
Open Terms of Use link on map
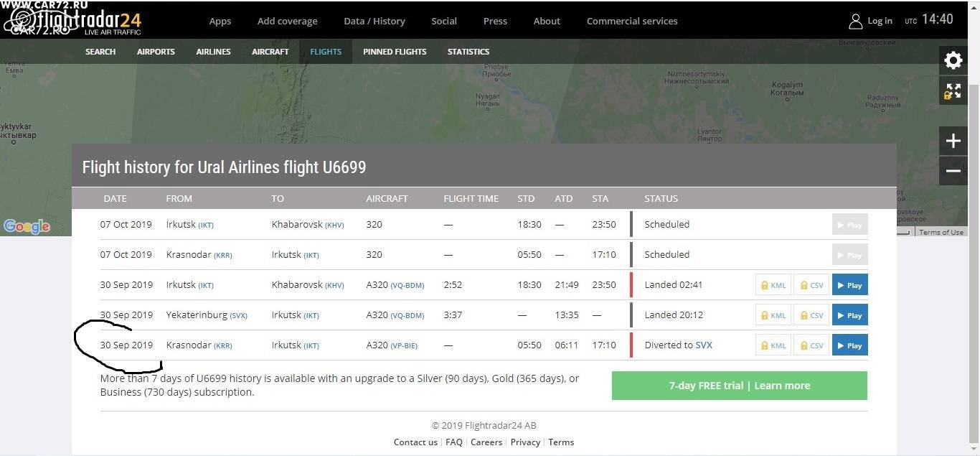pos(941,232)
